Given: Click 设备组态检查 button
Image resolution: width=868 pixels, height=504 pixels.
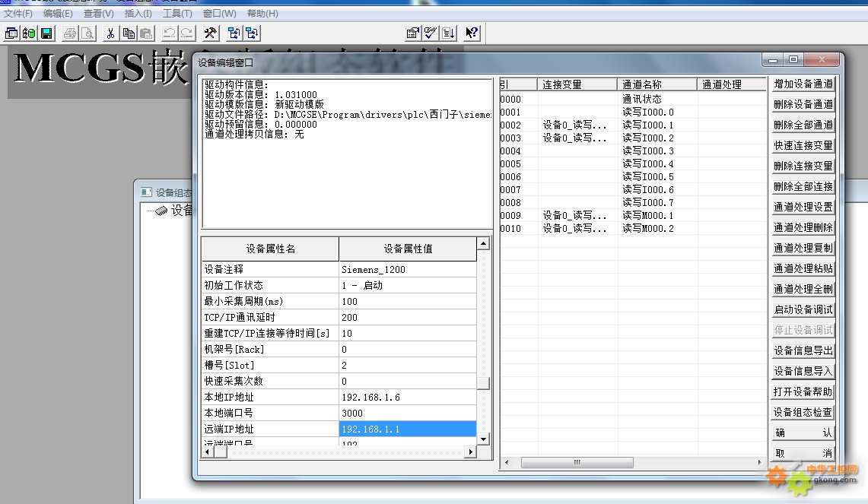Looking at the screenshot, I should 803,412.
